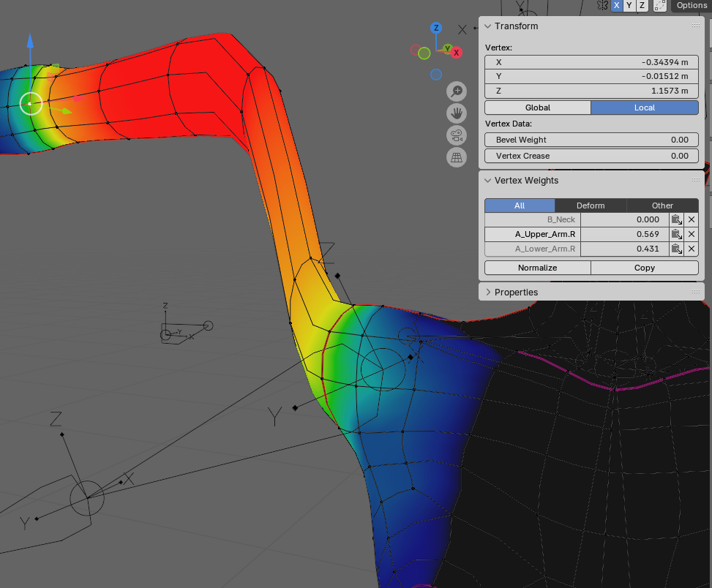Click the blue Z move arrow
The height and width of the screenshot is (588, 712).
[x=30, y=41]
